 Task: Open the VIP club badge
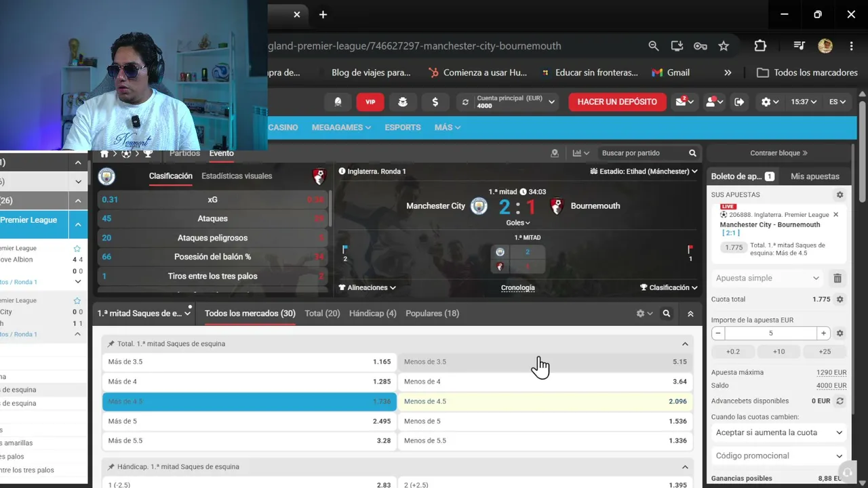[370, 102]
